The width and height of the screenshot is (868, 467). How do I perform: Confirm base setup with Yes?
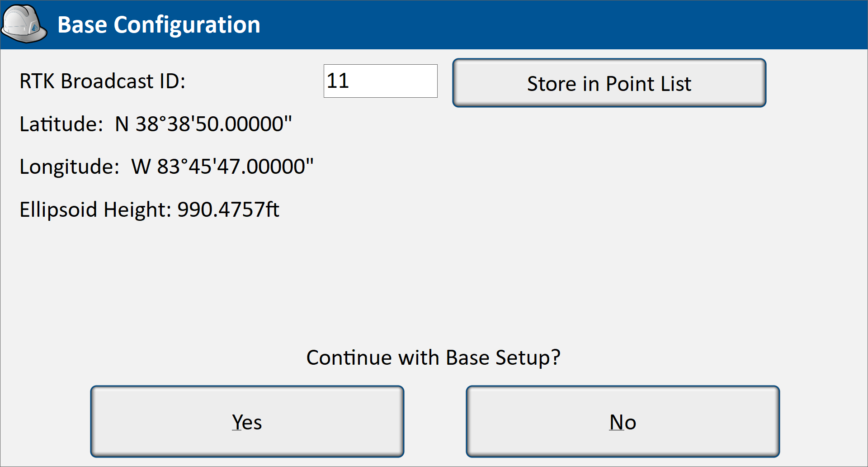tap(247, 421)
